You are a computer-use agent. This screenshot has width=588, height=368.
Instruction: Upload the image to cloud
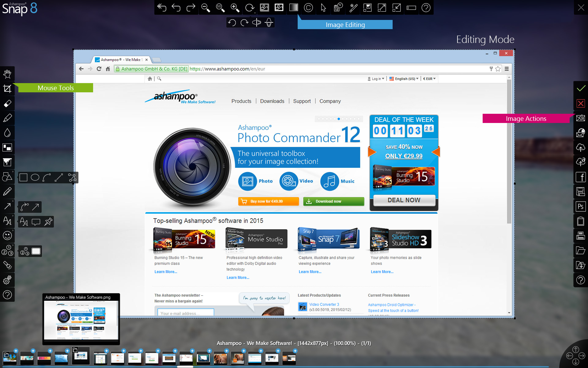click(x=580, y=148)
